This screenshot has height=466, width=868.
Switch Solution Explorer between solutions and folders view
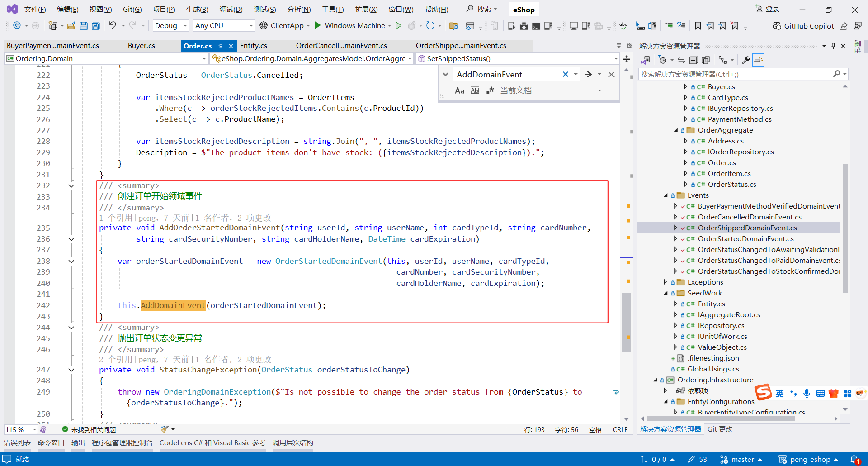point(646,60)
